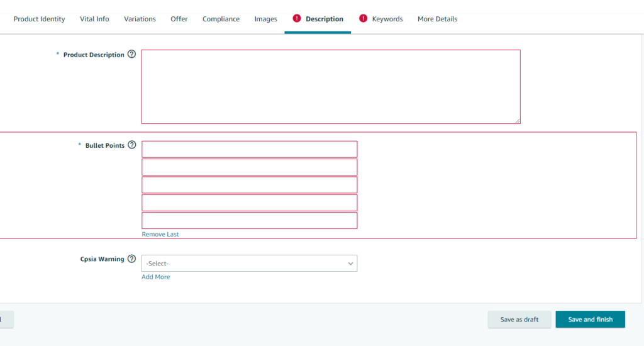Focus the Product Description text area
The height and width of the screenshot is (346, 644).
[331, 87]
